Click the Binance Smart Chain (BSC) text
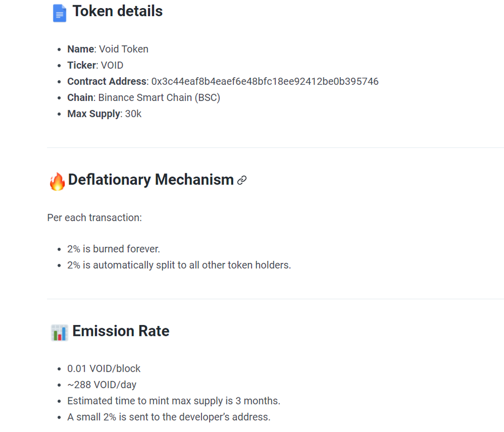Image resolution: width=504 pixels, height=432 pixels. [159, 98]
